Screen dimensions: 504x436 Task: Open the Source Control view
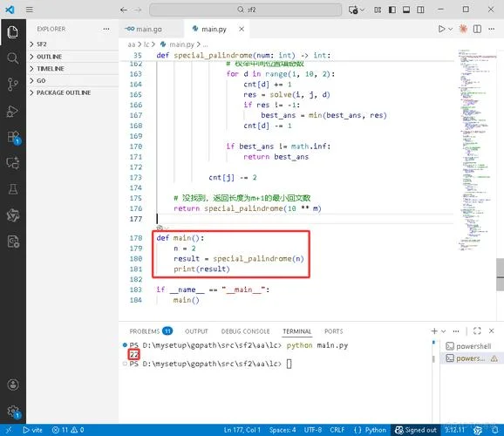click(x=12, y=85)
